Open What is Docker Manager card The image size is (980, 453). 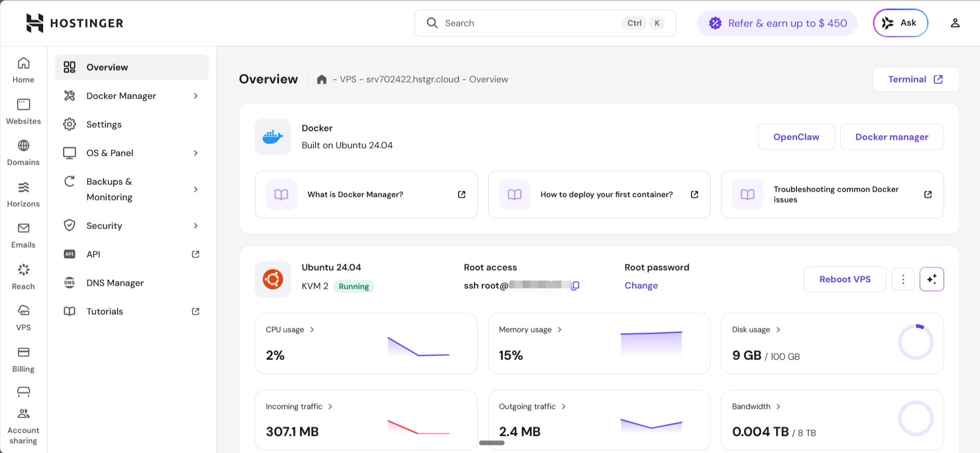point(366,194)
